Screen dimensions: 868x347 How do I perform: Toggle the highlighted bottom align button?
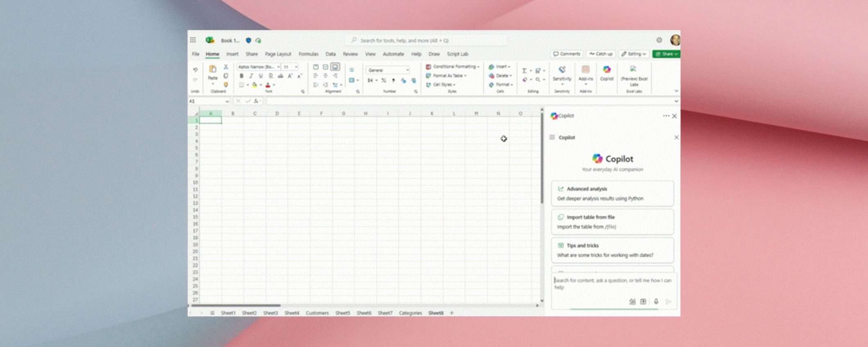(x=335, y=67)
